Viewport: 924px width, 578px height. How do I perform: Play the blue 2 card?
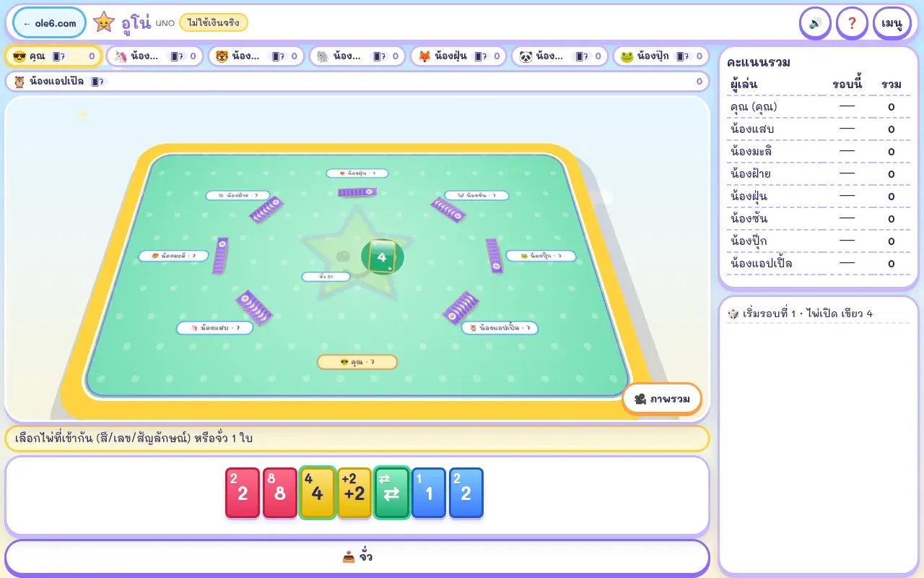tap(466, 493)
